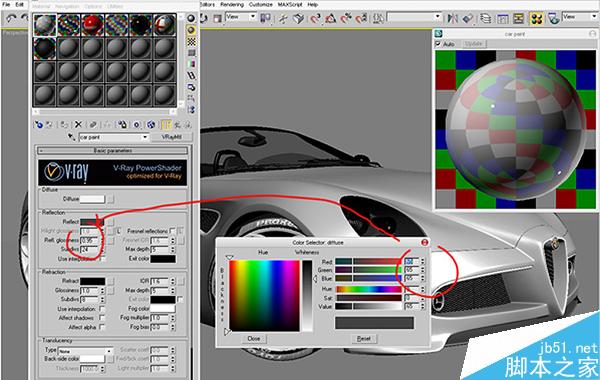Click the Video Color Check icon
Viewport: 600px width, 380px height.
click(191, 64)
